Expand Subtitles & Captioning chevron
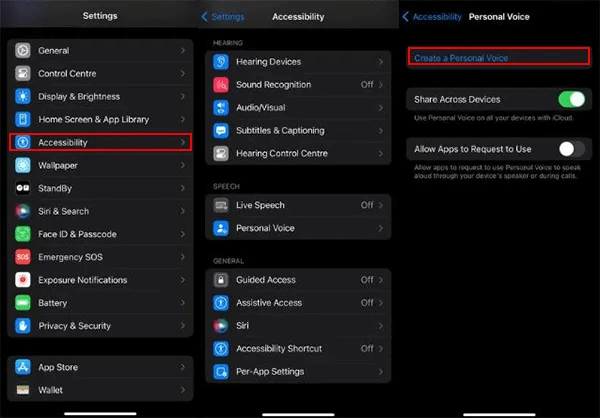 coord(382,131)
